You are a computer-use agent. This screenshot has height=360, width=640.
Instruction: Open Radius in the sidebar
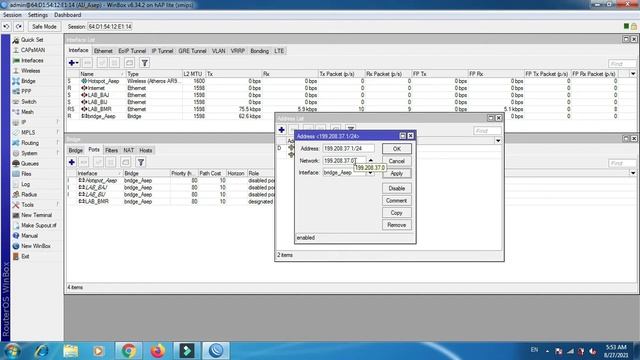(x=29, y=195)
